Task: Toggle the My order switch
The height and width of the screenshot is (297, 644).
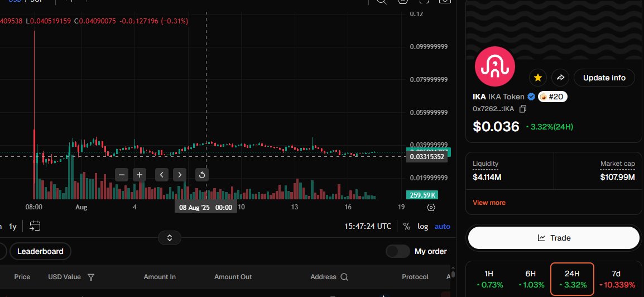Action: [x=397, y=251]
